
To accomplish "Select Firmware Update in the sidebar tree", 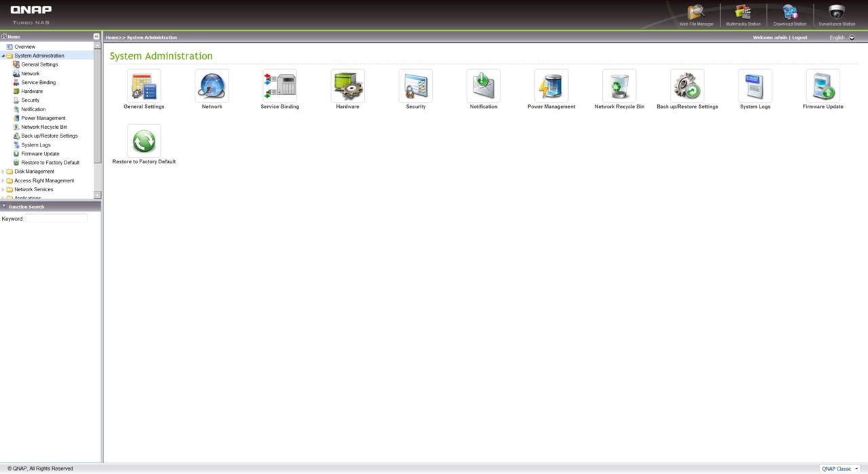I will tap(41, 154).
